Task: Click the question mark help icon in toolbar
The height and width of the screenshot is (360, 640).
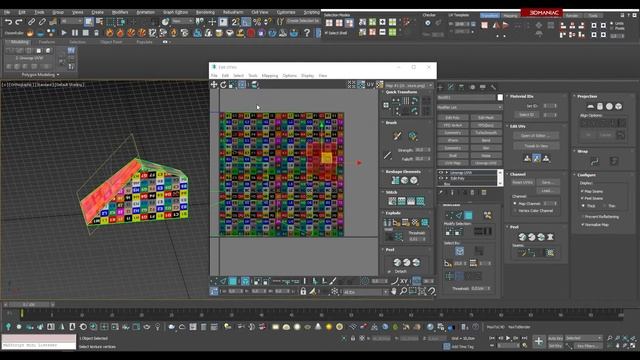Action: point(307,33)
